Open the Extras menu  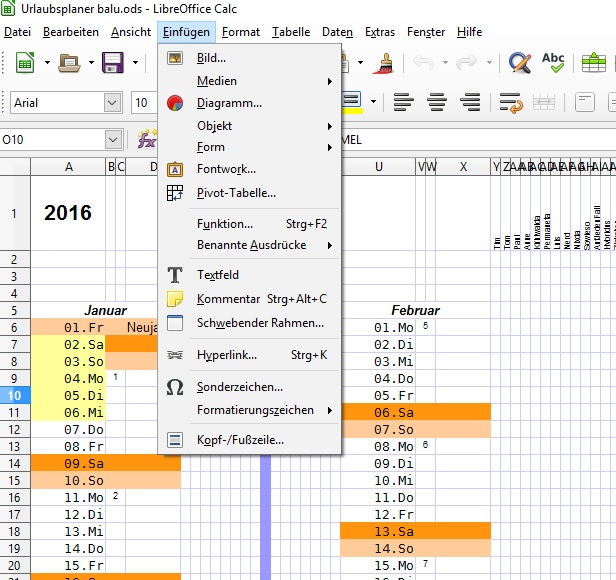tap(380, 32)
